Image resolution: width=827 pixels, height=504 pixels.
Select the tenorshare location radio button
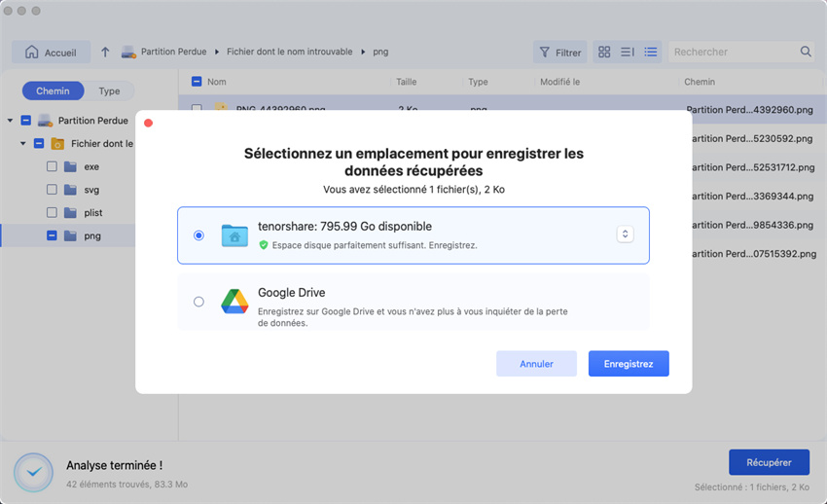(x=198, y=235)
